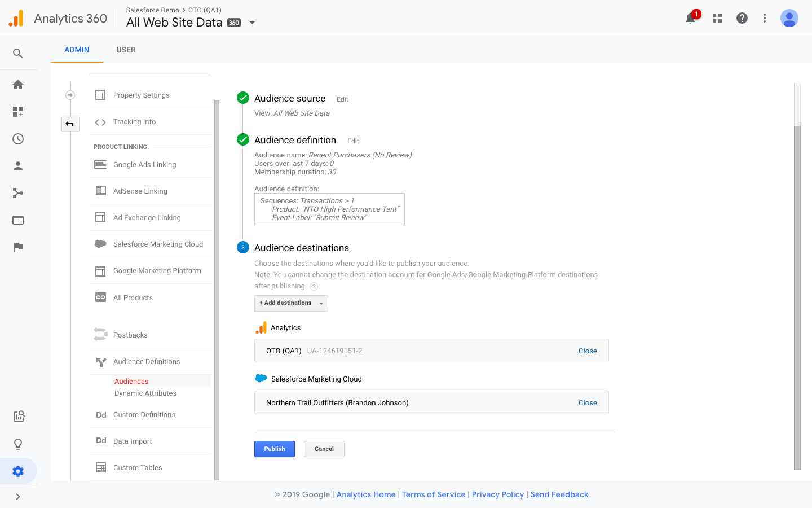Screen dimensions: 812x508
Task: Click Send Feedback footer link
Action: tap(559, 494)
